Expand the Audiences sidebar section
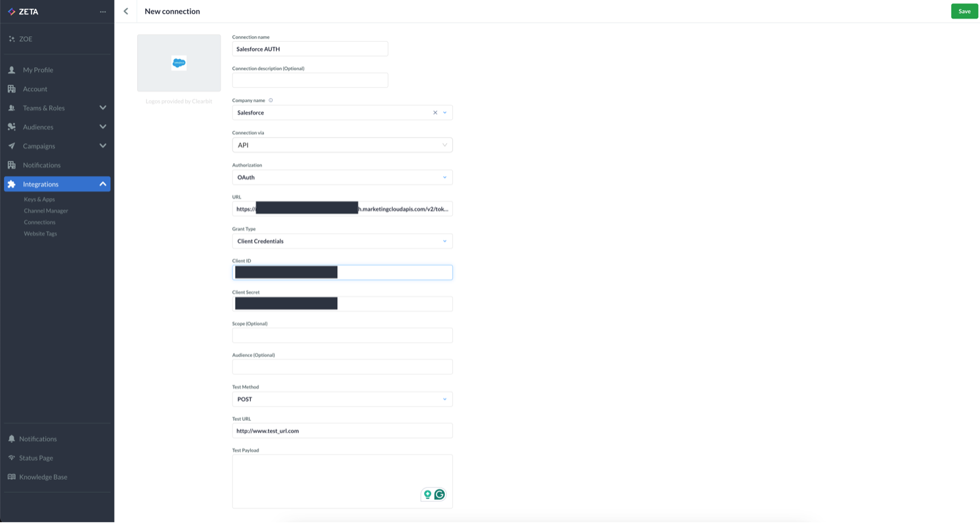Screen dimensions: 980x525 (103, 127)
